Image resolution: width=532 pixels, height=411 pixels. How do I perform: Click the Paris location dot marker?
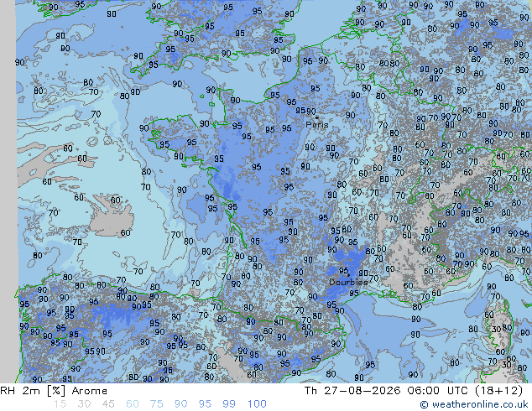(317, 117)
